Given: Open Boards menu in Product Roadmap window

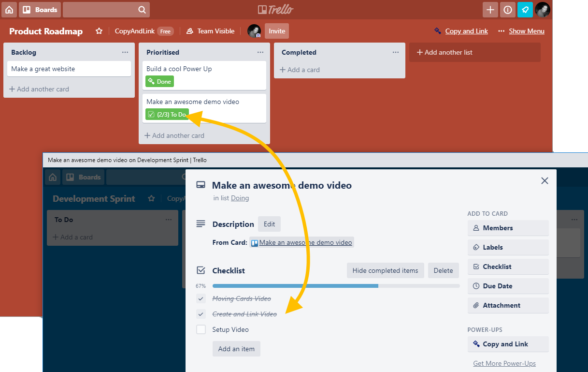Looking at the screenshot, I should click(x=40, y=10).
